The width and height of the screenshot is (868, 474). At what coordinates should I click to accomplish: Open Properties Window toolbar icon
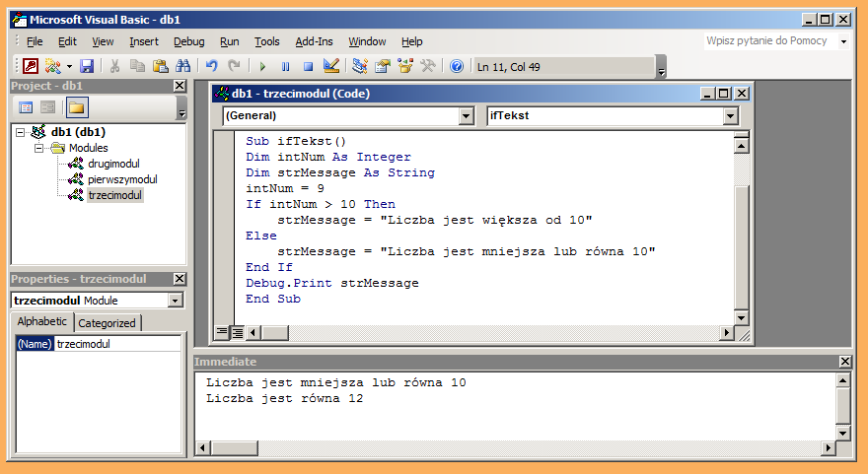(383, 66)
